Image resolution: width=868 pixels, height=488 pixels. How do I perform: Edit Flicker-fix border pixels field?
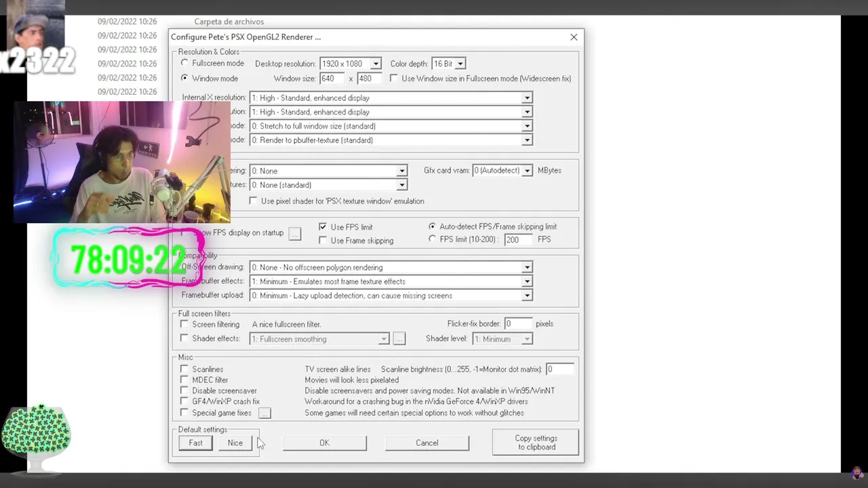pyautogui.click(x=519, y=324)
